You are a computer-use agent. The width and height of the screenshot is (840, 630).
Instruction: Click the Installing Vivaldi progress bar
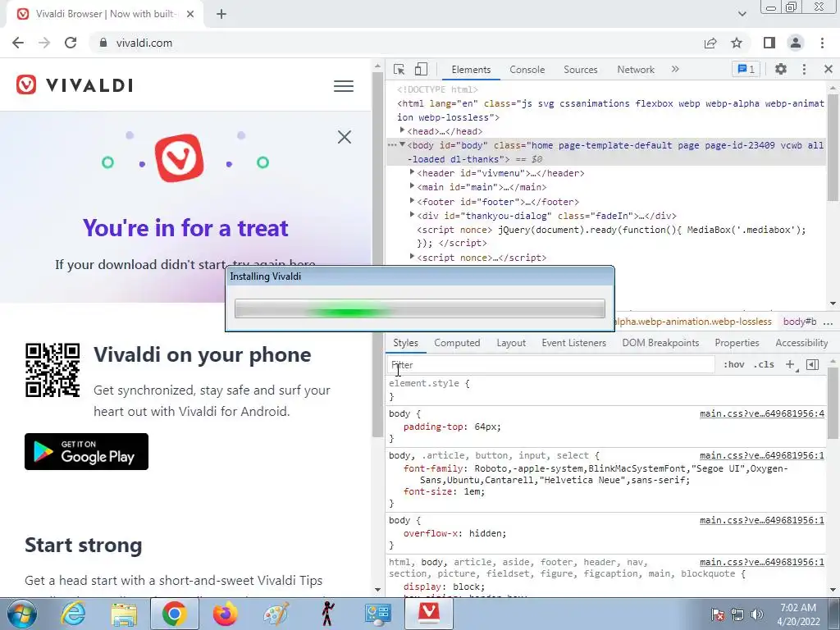(x=420, y=308)
